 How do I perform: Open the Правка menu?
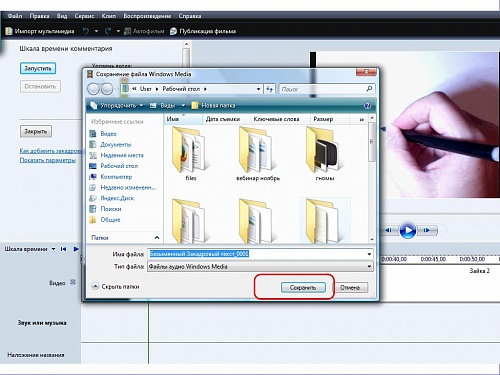(x=39, y=16)
